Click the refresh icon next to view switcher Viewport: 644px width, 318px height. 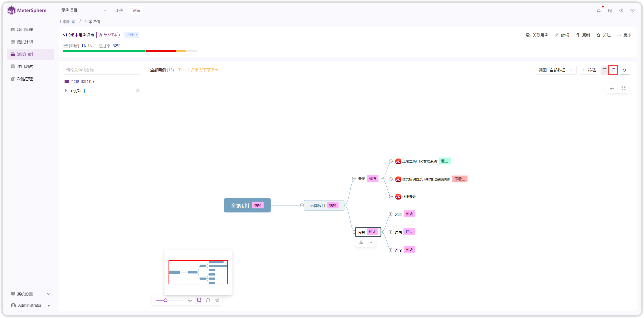pyautogui.click(x=624, y=70)
